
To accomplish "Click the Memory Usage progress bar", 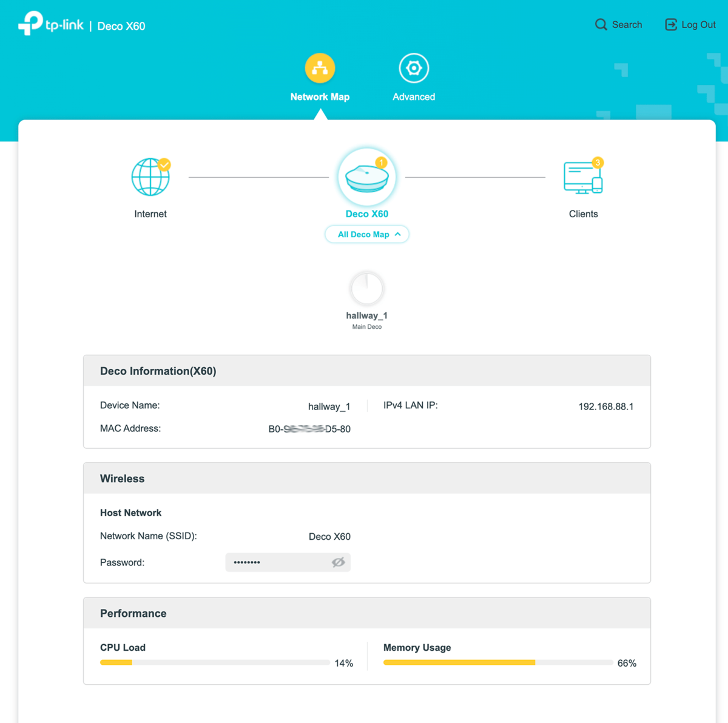I will click(498, 662).
